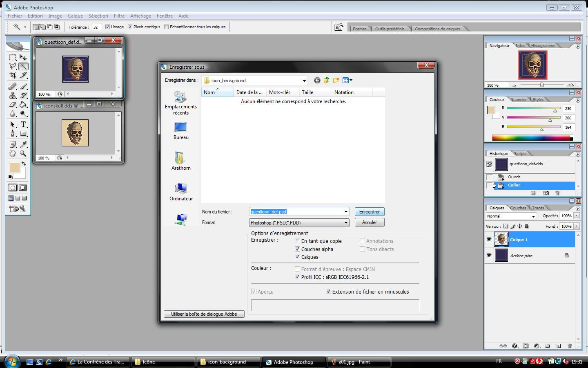
Task: Toggle Extension de fichier en minuscules
Action: (x=328, y=292)
